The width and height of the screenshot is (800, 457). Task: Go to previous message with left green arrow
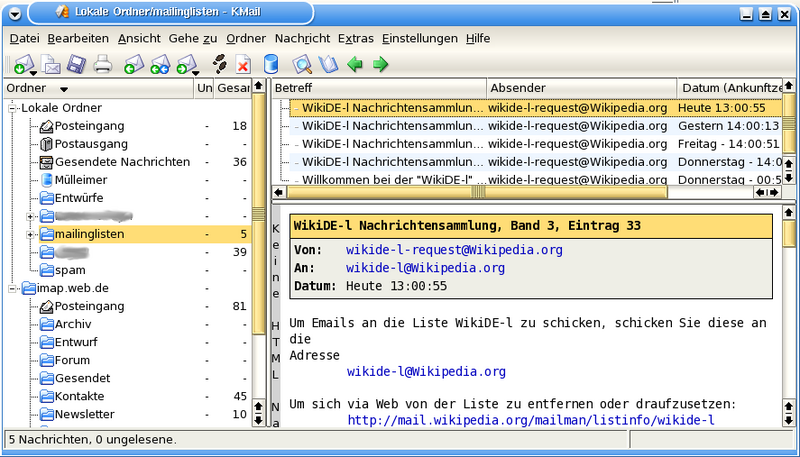click(354, 65)
